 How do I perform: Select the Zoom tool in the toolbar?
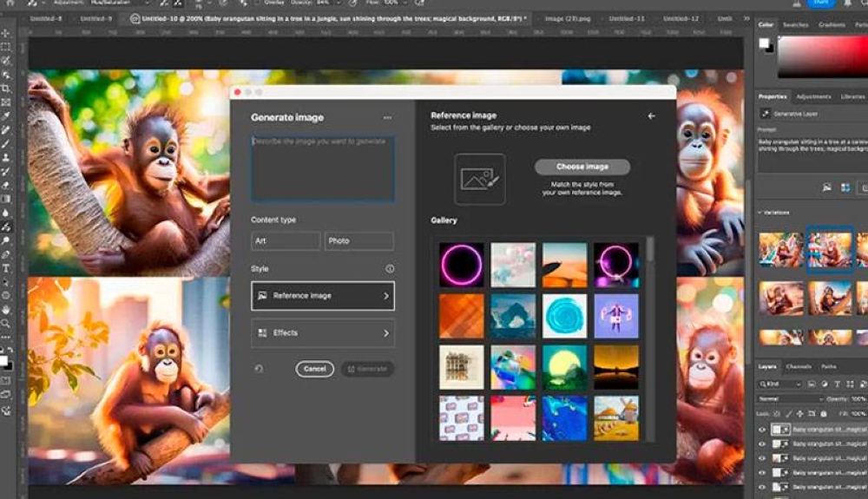click(x=5, y=323)
